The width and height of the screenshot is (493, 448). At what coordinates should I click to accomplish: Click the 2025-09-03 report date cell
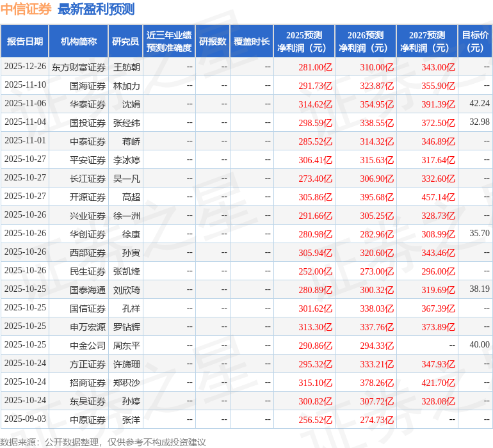[x=25, y=420]
